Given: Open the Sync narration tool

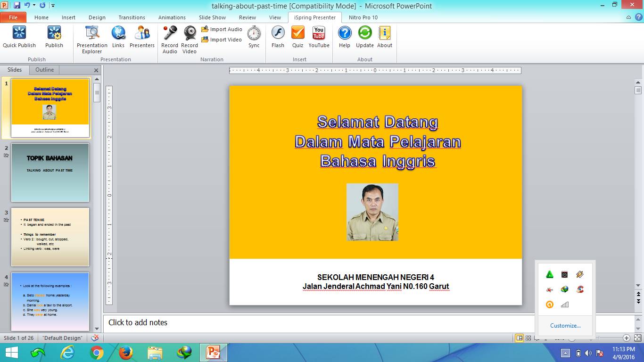Looking at the screenshot, I should [x=254, y=38].
